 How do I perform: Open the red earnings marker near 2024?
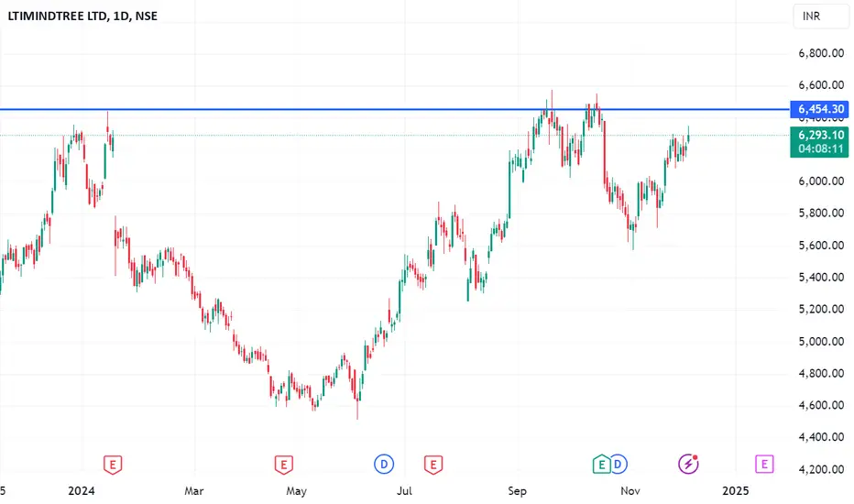click(x=113, y=465)
